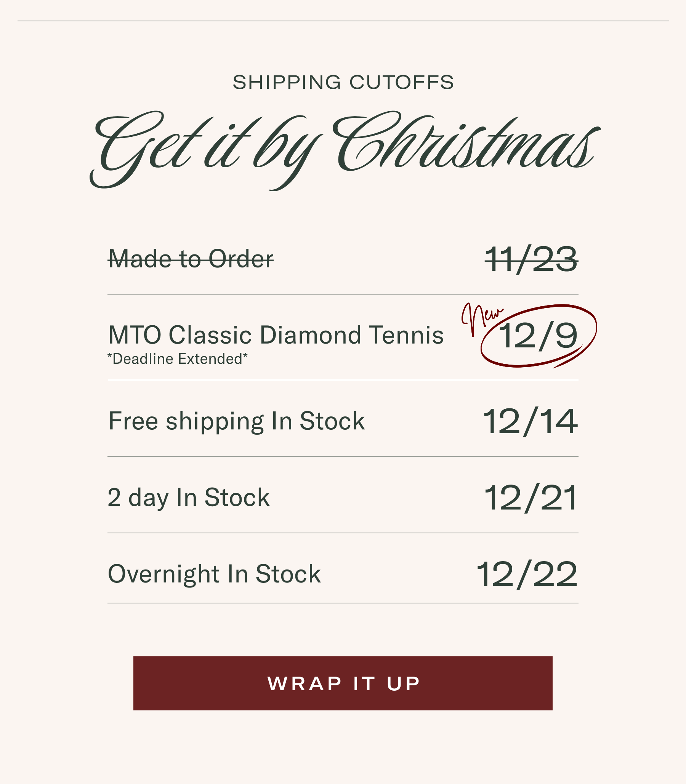This screenshot has height=784, width=686.
Task: Click the divider beneath Overnight In Stock row
Action: click(x=343, y=603)
